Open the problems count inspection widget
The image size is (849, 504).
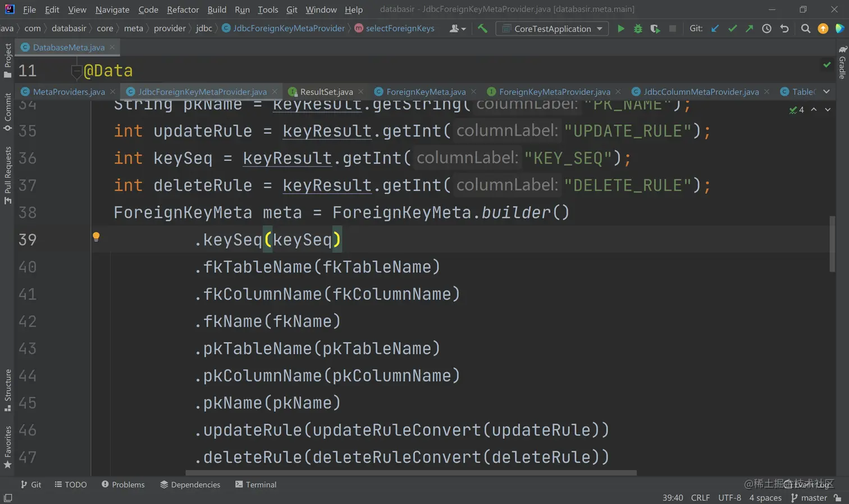pyautogui.click(x=797, y=109)
